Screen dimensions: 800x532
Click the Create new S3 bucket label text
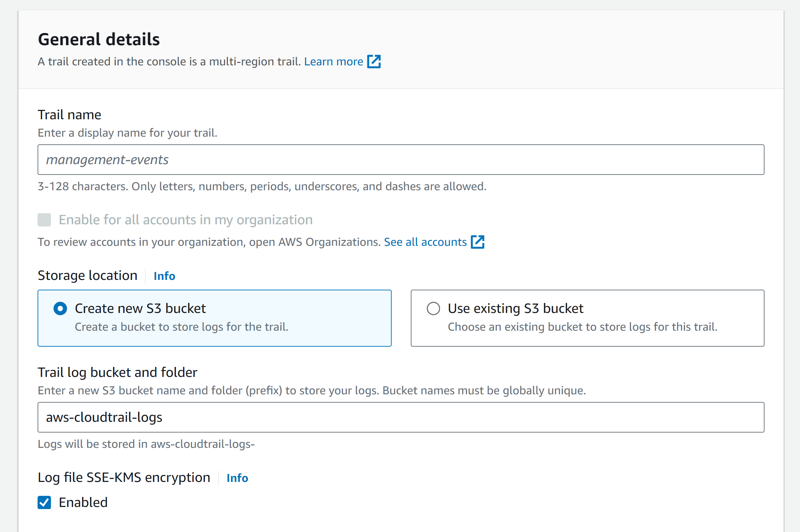pos(140,308)
